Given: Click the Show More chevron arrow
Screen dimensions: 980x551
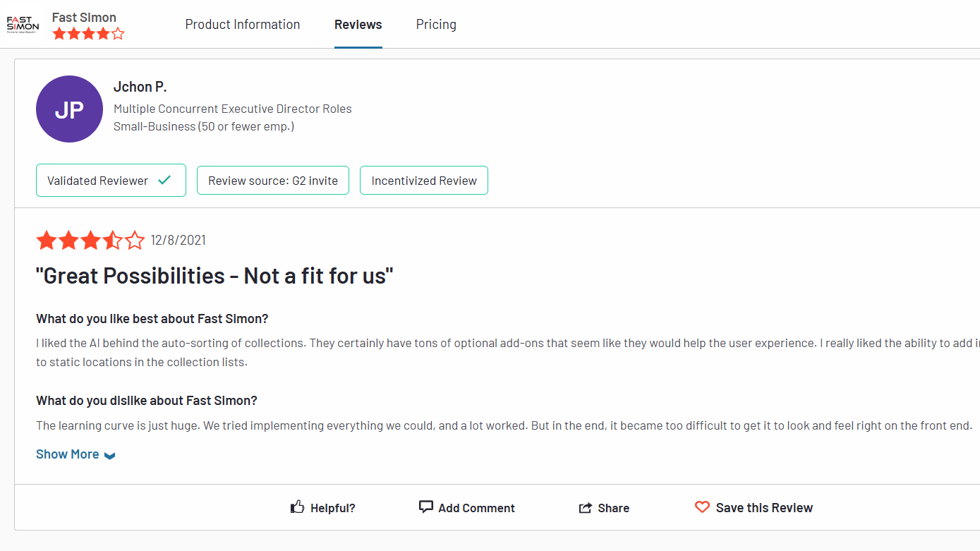Looking at the screenshot, I should pos(109,456).
